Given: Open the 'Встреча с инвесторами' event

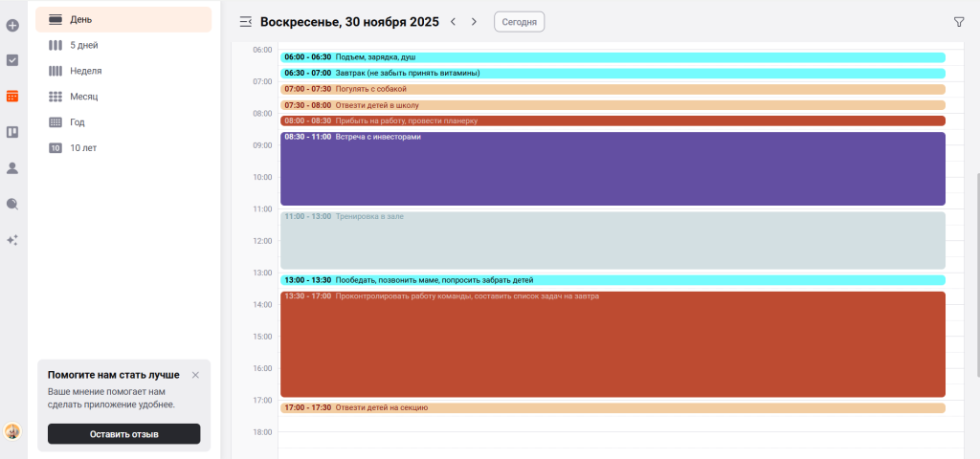Looking at the screenshot, I should coord(612,170).
